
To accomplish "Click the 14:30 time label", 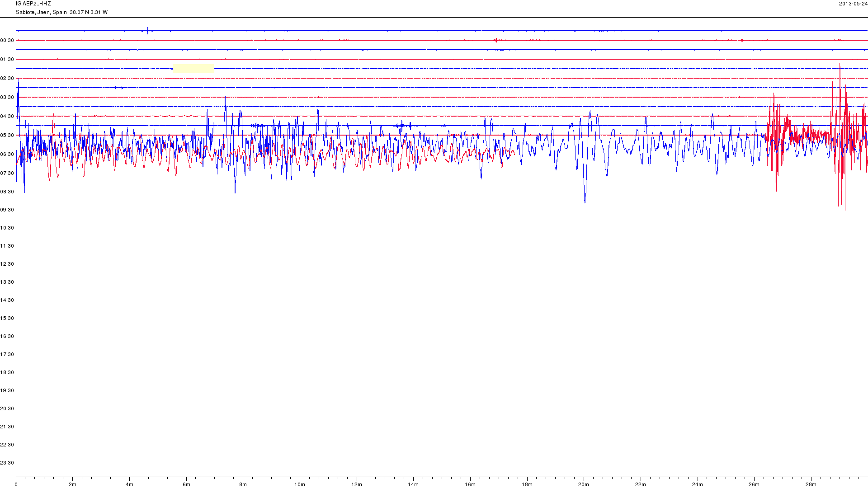I will point(7,300).
